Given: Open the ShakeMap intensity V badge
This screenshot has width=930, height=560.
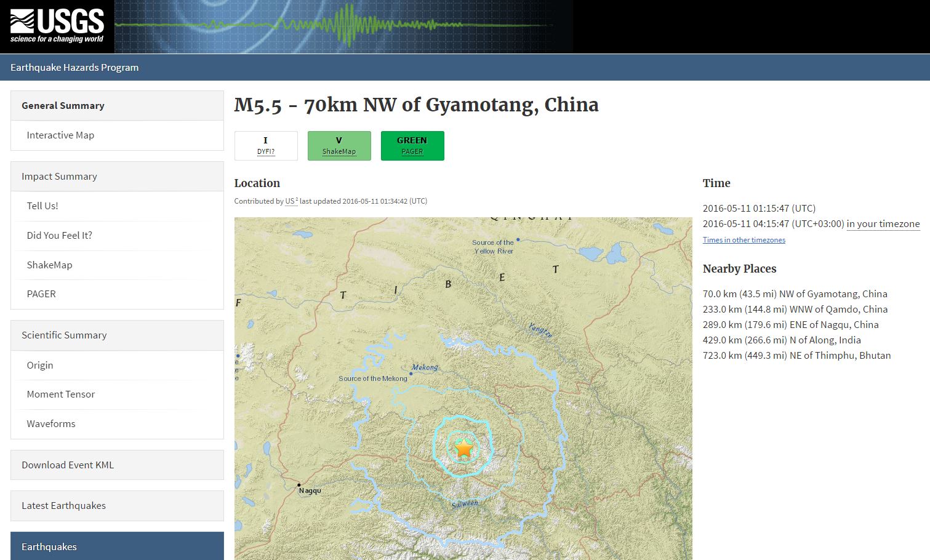Looking at the screenshot, I should [339, 146].
